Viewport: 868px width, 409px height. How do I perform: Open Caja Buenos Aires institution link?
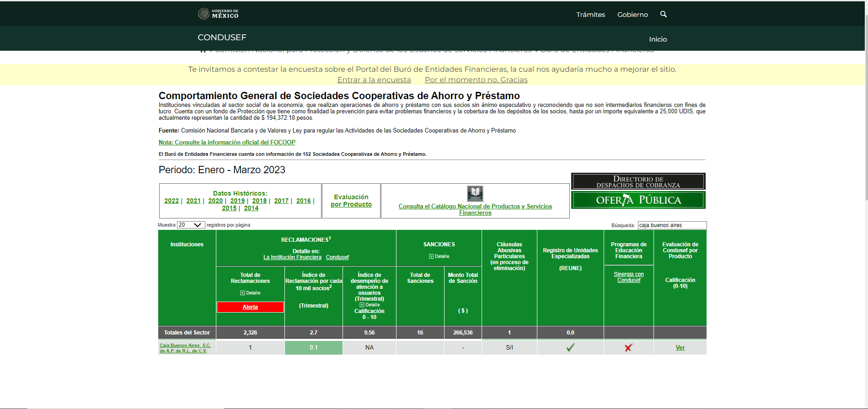tap(185, 348)
